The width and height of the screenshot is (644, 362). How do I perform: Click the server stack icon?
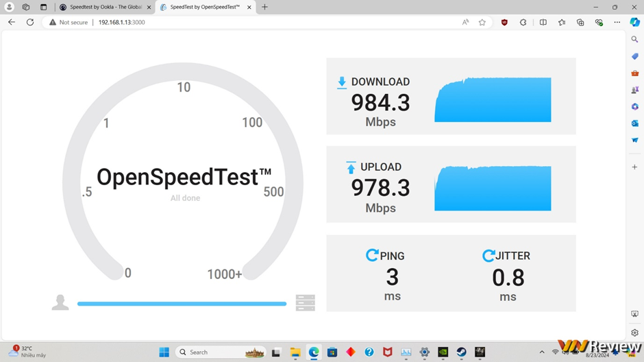[305, 303]
